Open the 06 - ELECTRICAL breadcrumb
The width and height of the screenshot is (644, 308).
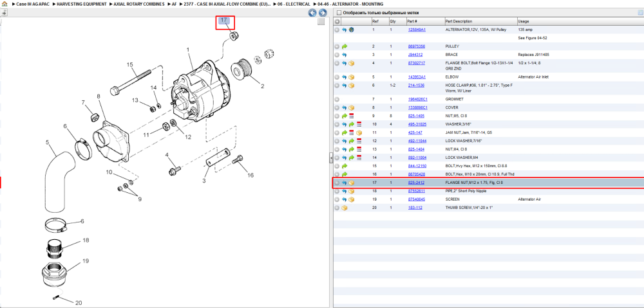pyautogui.click(x=294, y=4)
